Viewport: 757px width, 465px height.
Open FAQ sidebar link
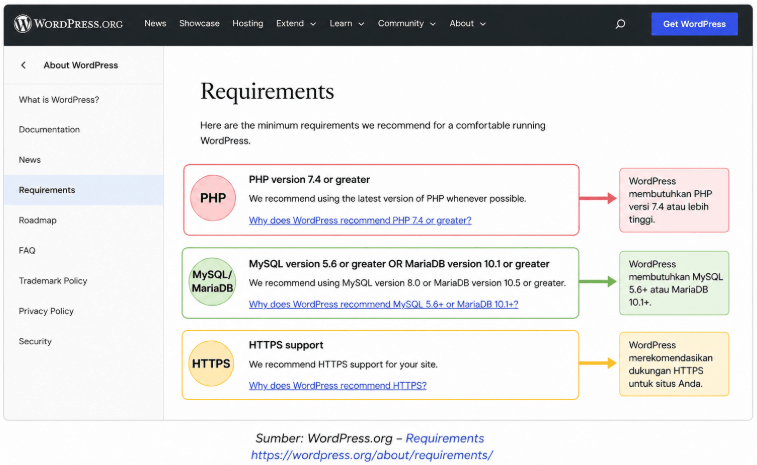click(27, 250)
